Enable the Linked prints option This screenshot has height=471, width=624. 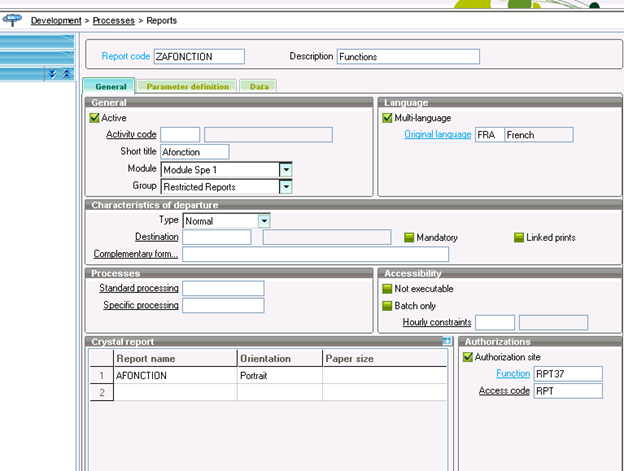pos(518,238)
